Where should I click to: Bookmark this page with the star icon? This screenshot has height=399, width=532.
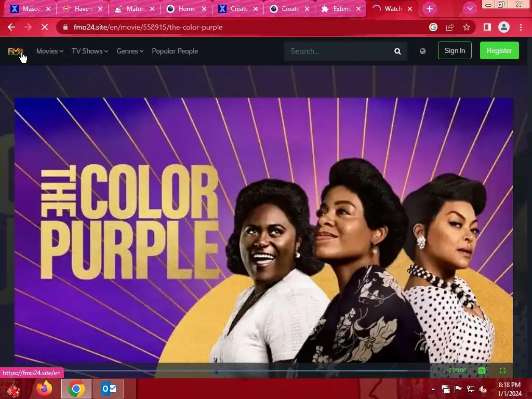click(x=467, y=27)
